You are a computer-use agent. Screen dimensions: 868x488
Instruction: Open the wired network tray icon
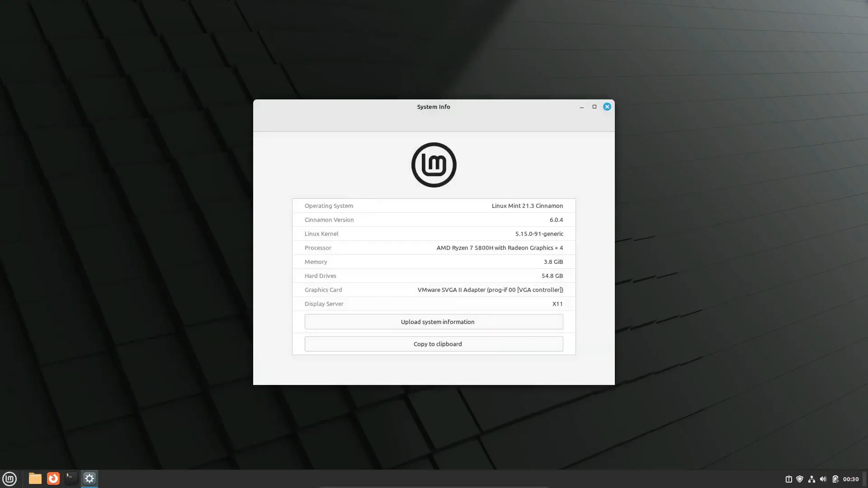tap(811, 479)
